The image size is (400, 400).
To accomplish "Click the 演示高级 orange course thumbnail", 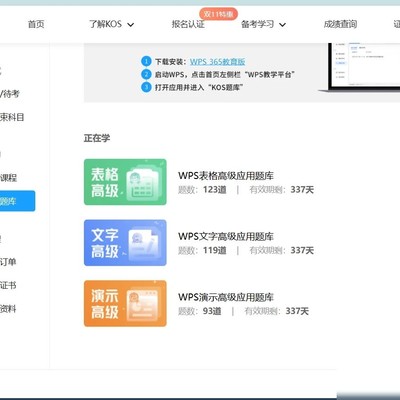I will 125,303.
